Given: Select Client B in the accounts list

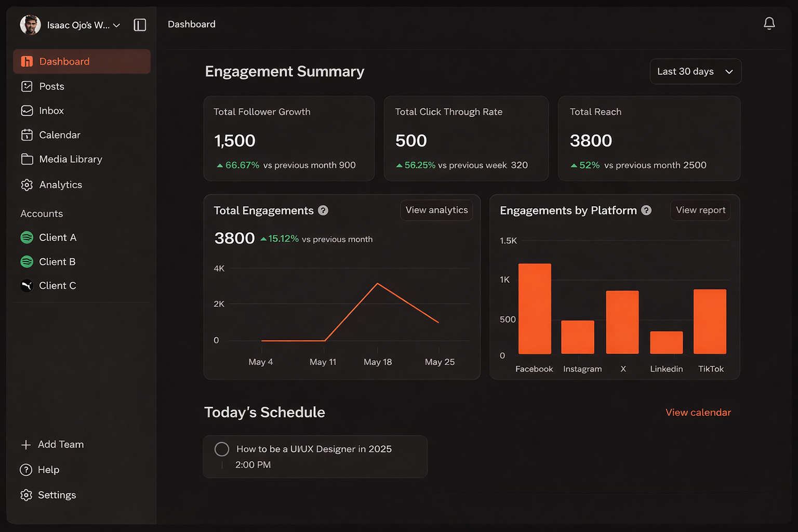Looking at the screenshot, I should click(x=57, y=262).
